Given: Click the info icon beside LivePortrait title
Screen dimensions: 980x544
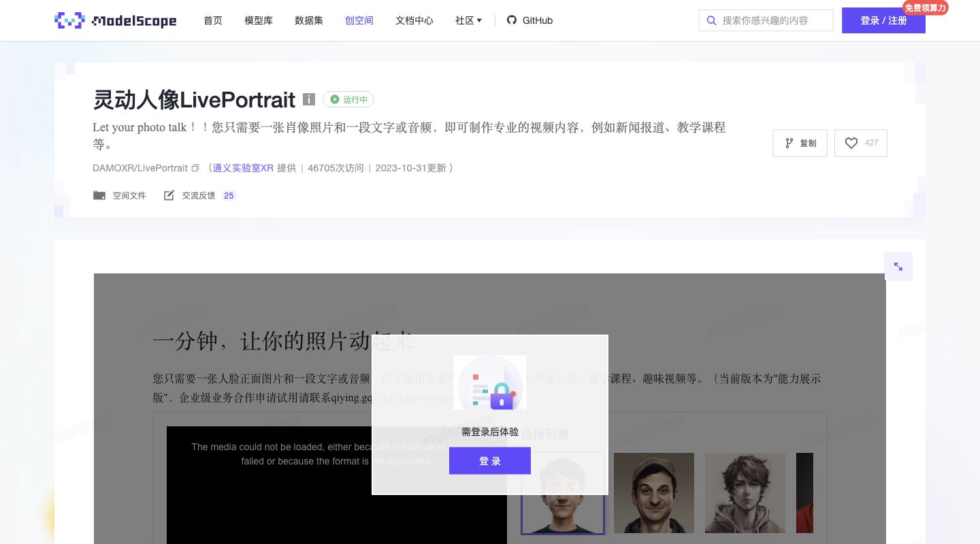Looking at the screenshot, I should 309,99.
